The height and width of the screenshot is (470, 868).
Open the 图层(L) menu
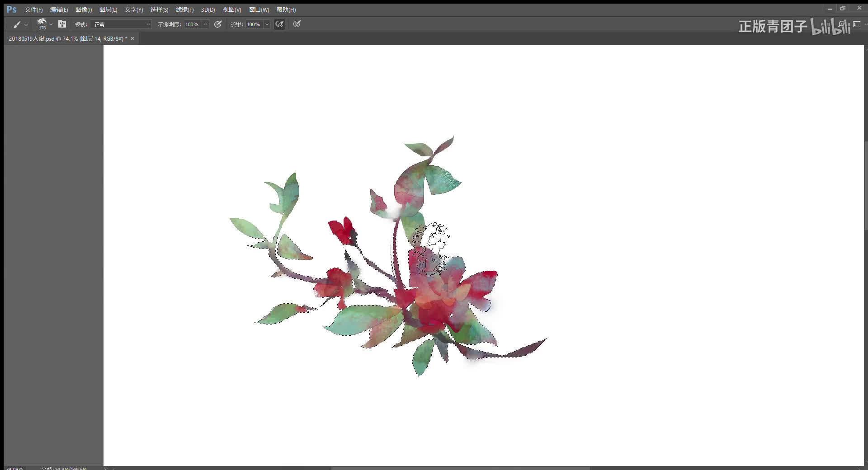tap(108, 9)
